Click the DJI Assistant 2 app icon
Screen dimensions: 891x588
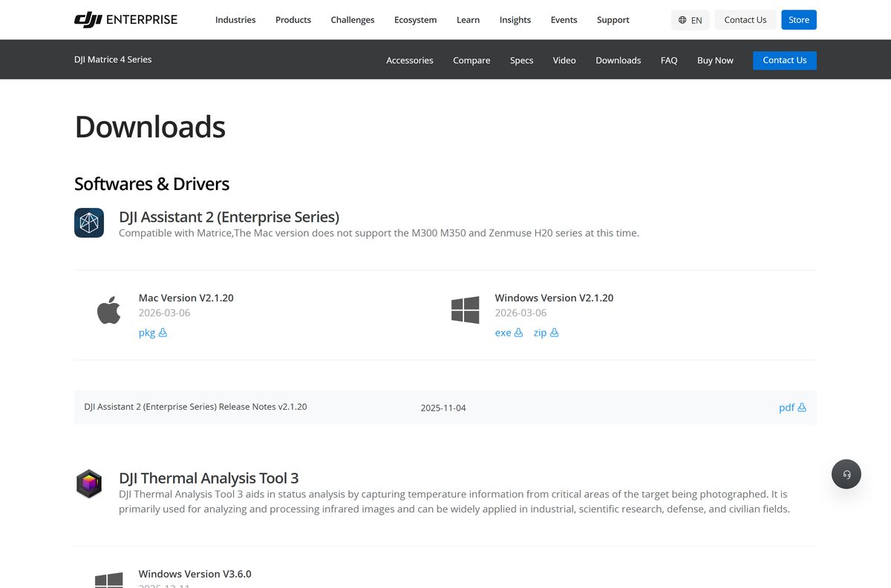(x=89, y=223)
